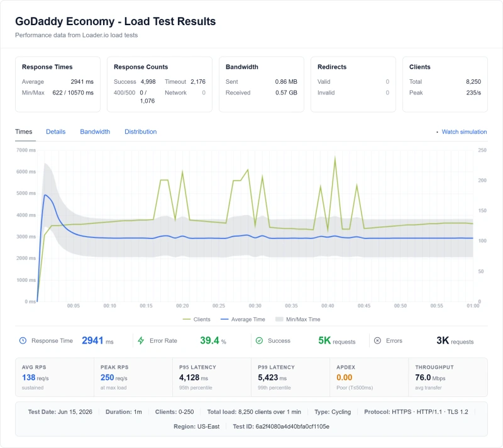Click the Redirects card title
The height and width of the screenshot is (448, 503).
(332, 67)
